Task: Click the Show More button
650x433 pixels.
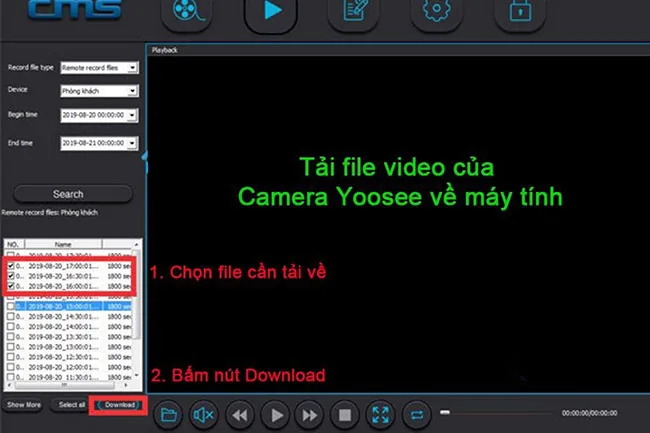Action: tap(24, 405)
